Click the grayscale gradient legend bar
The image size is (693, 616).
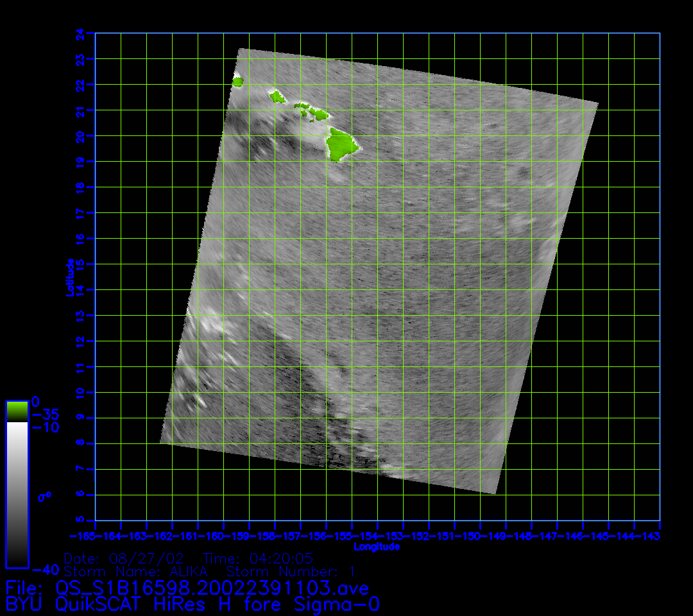tap(17, 494)
